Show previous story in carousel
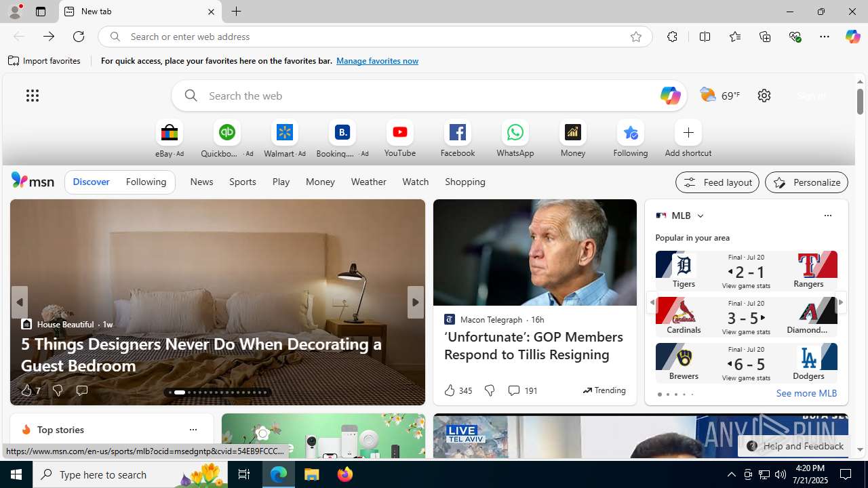868x488 pixels. 19,302
